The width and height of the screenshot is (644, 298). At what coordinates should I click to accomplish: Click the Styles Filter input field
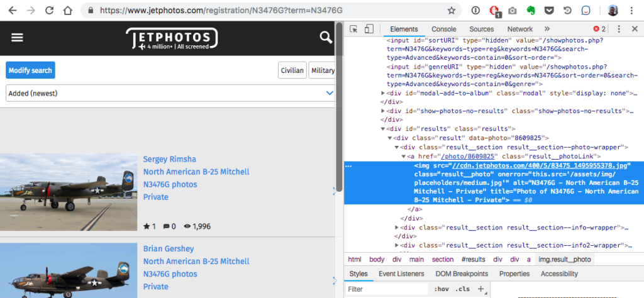[387, 289]
